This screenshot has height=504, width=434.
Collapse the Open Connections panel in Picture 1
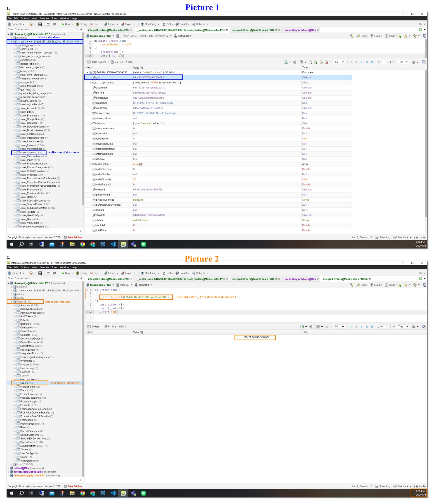81,29
